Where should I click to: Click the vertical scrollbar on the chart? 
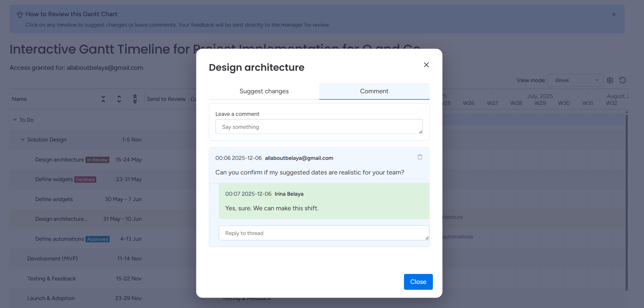coord(626,203)
